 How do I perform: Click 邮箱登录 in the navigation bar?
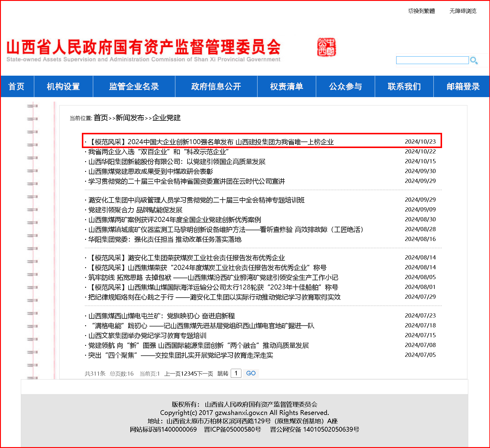pos(463,86)
